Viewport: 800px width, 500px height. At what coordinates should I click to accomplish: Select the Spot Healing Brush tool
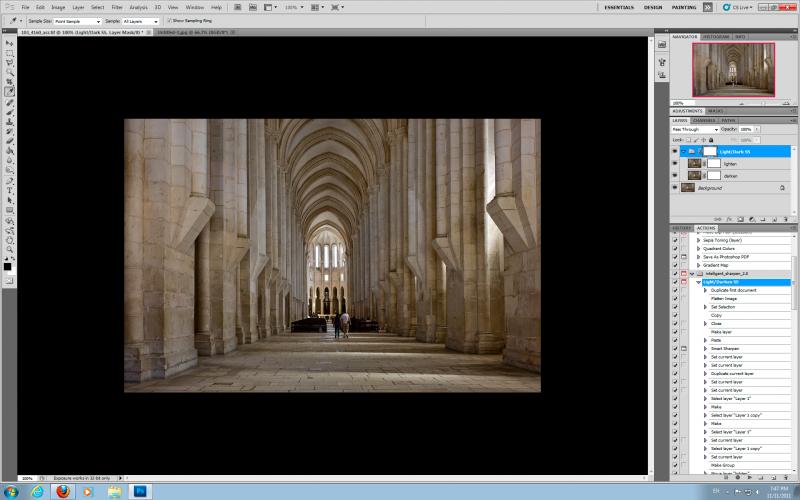point(9,103)
